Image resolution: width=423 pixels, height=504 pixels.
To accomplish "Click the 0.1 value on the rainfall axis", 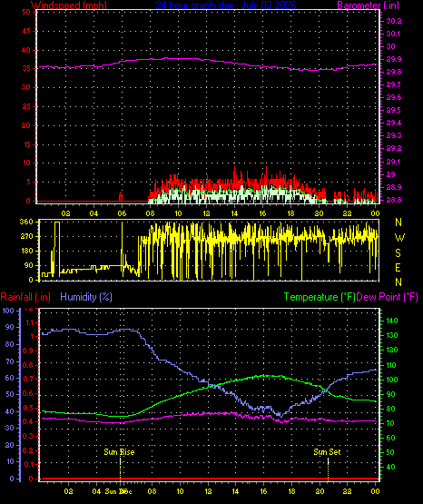I will coord(28,464).
